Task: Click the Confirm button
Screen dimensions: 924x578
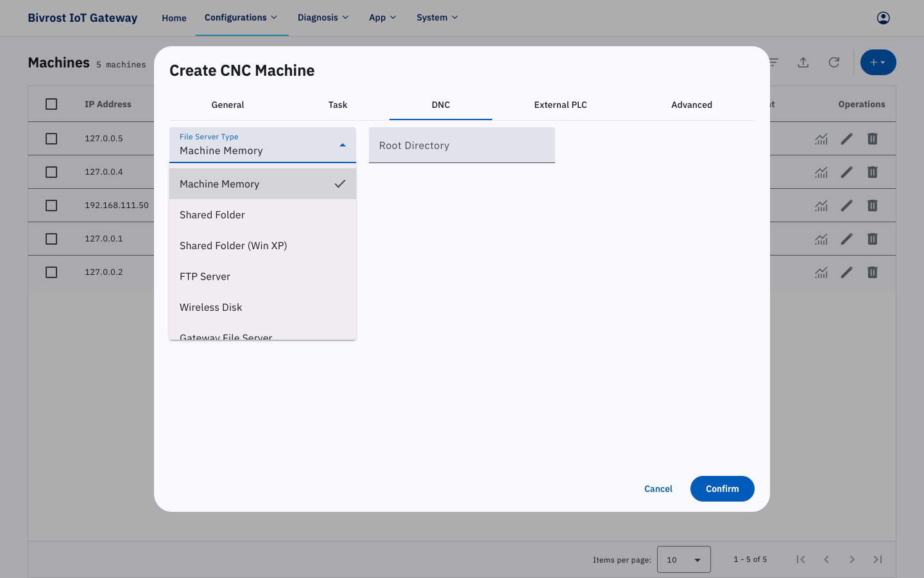Action: (x=723, y=489)
